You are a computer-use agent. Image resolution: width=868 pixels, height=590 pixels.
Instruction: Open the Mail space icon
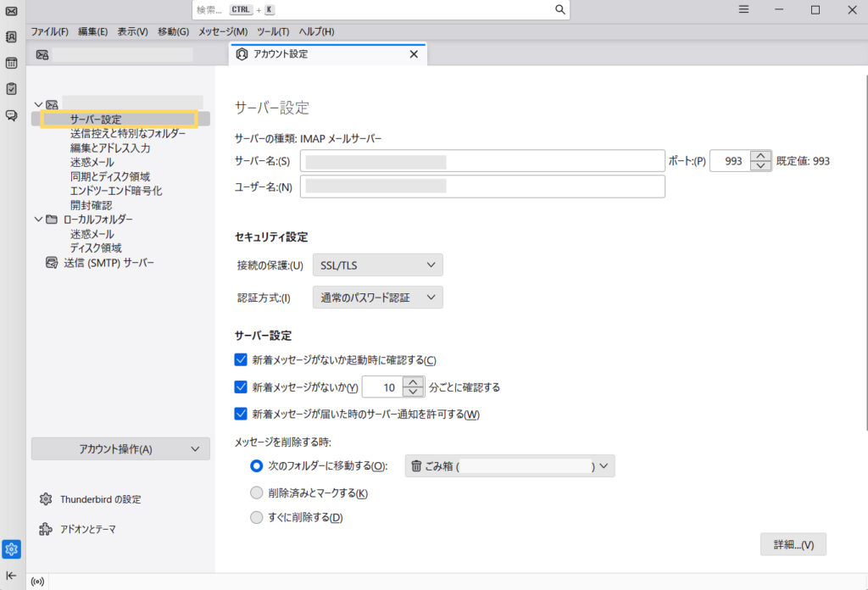click(x=12, y=11)
